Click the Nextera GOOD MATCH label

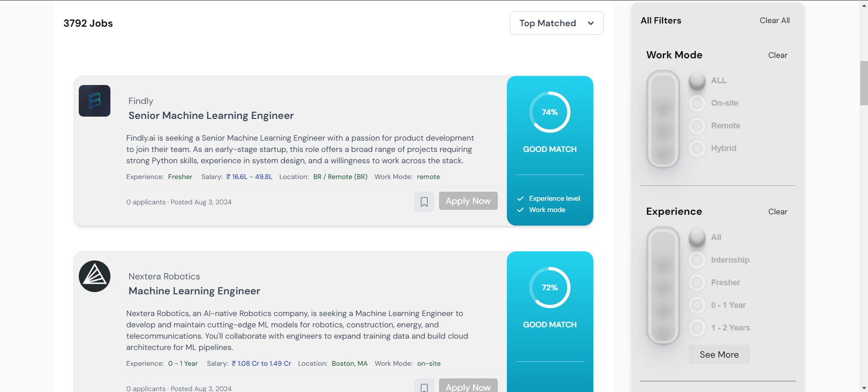tap(550, 325)
